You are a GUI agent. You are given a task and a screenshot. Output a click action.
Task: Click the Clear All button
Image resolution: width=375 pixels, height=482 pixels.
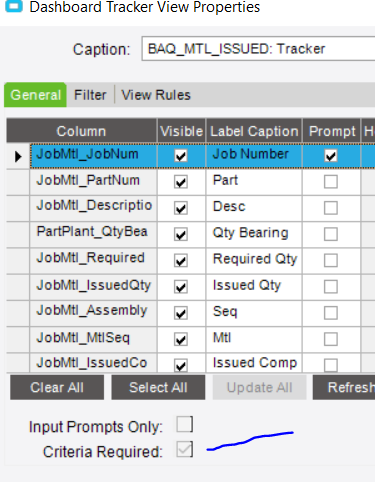click(x=57, y=387)
